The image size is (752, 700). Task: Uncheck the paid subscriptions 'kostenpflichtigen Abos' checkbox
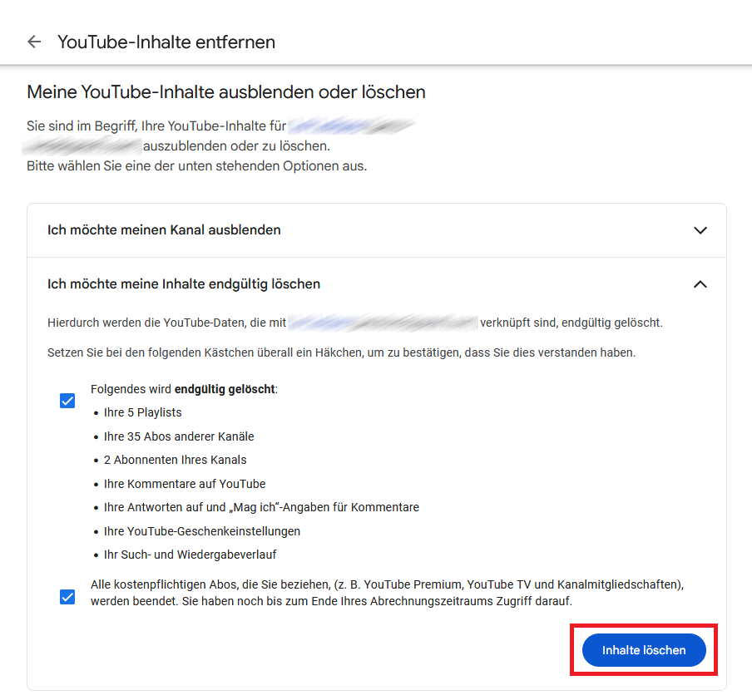[x=67, y=597]
